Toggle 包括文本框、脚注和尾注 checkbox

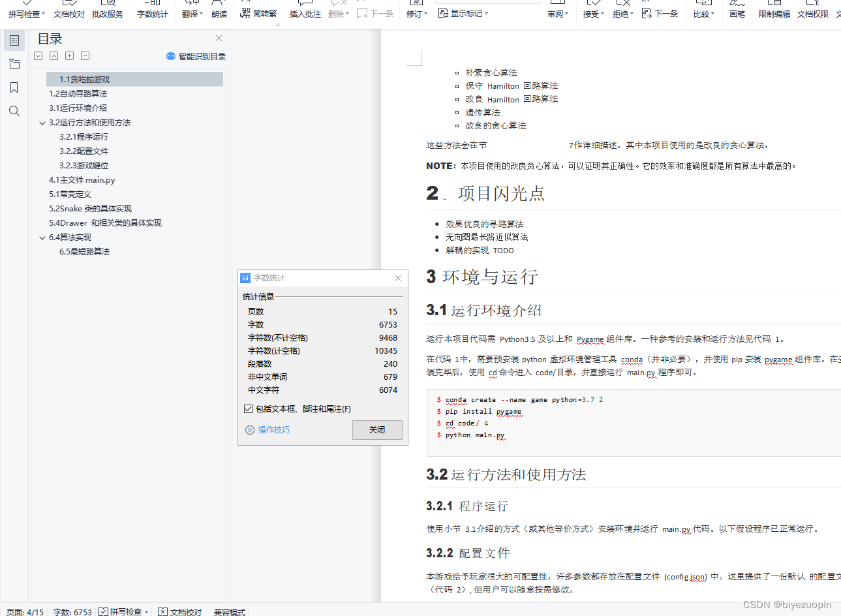(x=248, y=409)
